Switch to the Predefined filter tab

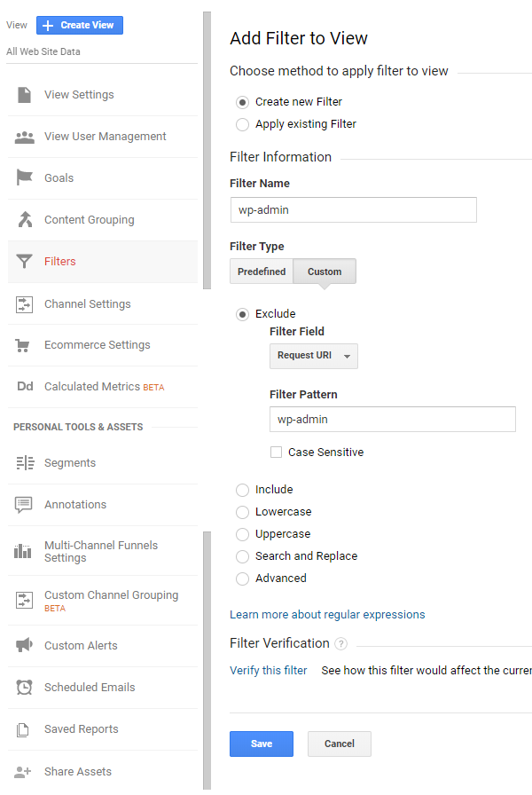point(261,272)
